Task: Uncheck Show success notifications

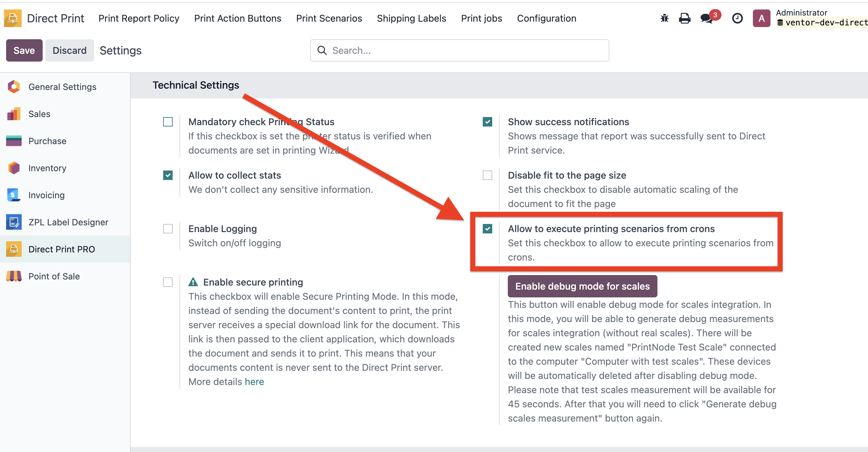Action: pyautogui.click(x=487, y=122)
